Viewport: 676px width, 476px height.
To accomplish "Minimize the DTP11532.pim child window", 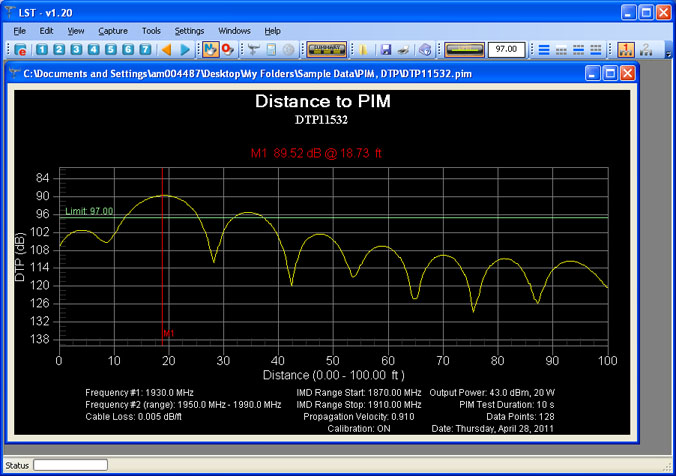I will [x=592, y=74].
